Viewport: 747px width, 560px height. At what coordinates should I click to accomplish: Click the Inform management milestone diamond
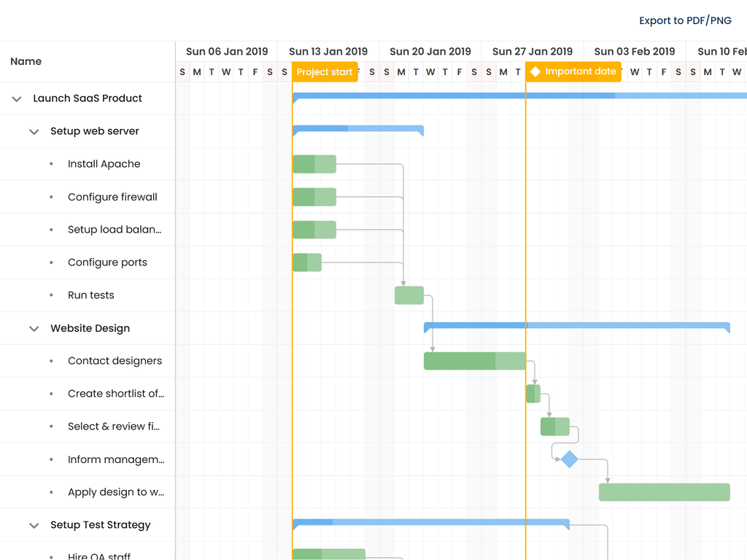pyautogui.click(x=569, y=459)
